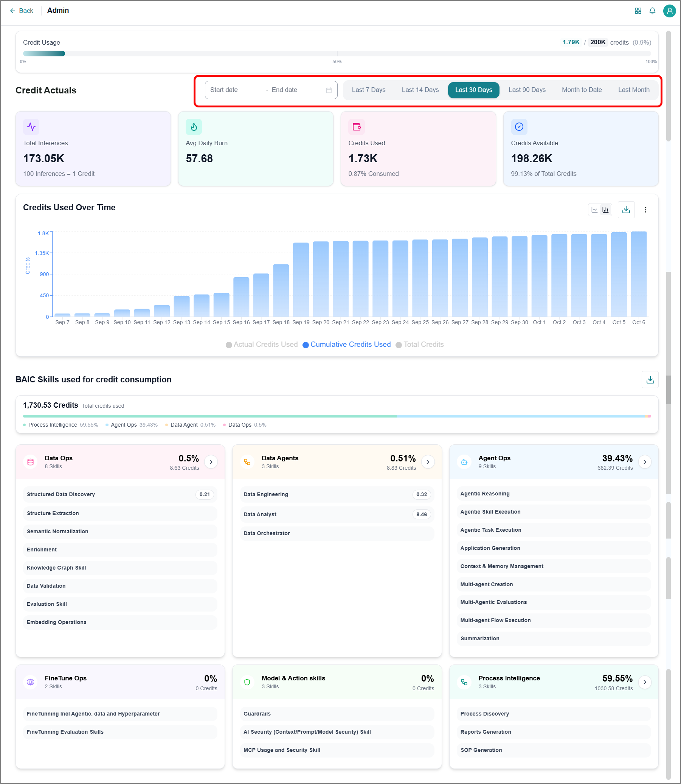Viewport: 681px width, 784px height.
Task: Select the Last 30 Days tab
Action: tap(473, 90)
